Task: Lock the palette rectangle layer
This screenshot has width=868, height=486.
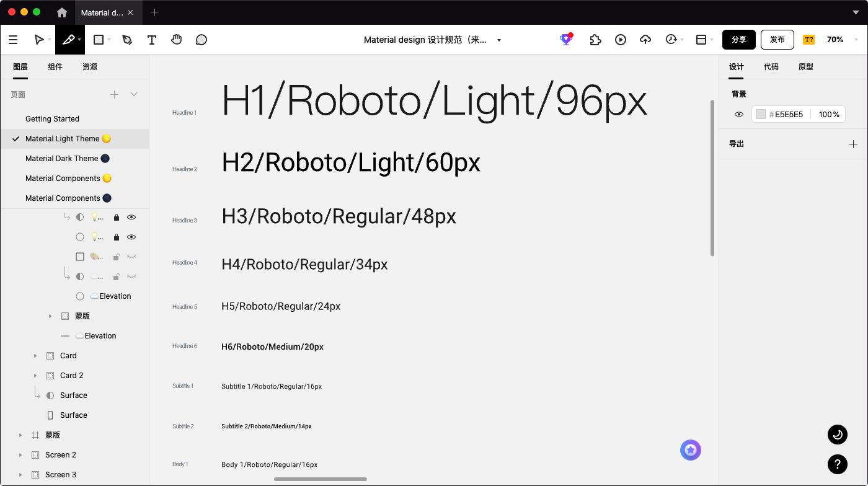Action: tap(116, 257)
